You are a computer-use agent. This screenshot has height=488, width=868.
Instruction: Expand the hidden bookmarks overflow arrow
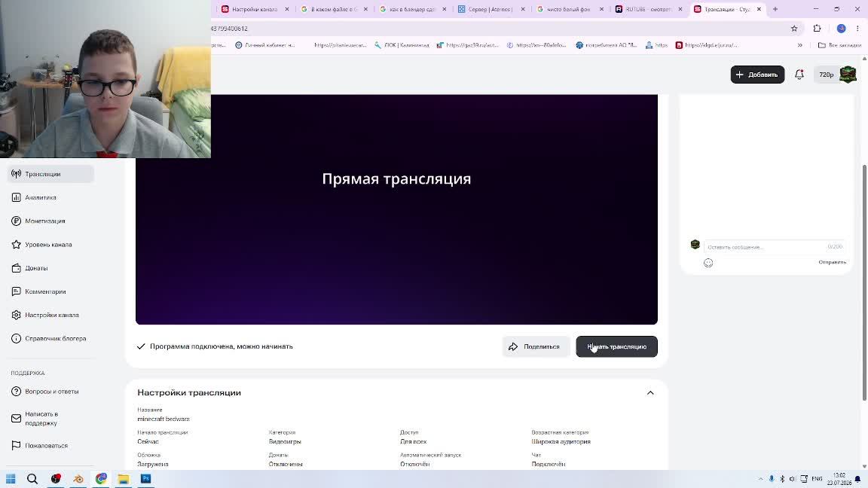[x=800, y=45]
